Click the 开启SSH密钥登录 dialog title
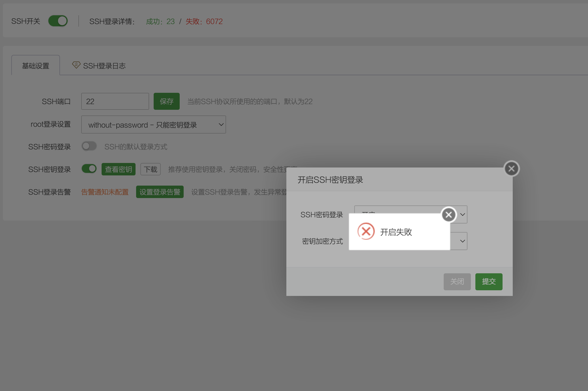The image size is (588, 391). click(331, 180)
